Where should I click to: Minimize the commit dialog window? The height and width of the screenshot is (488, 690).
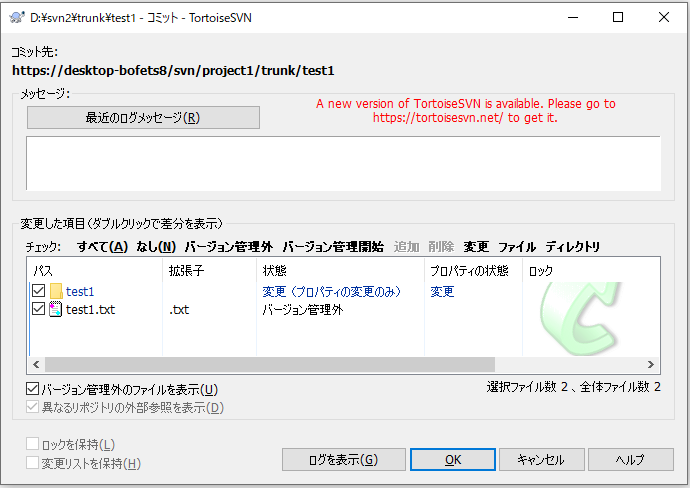pos(573,17)
